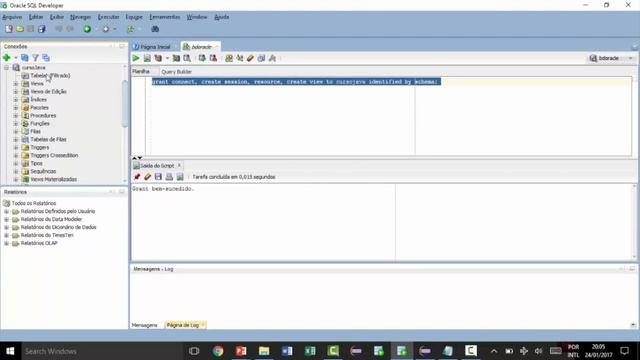Open the bdoracle connection selector dropdown
640x360 pixels.
[x=611, y=58]
